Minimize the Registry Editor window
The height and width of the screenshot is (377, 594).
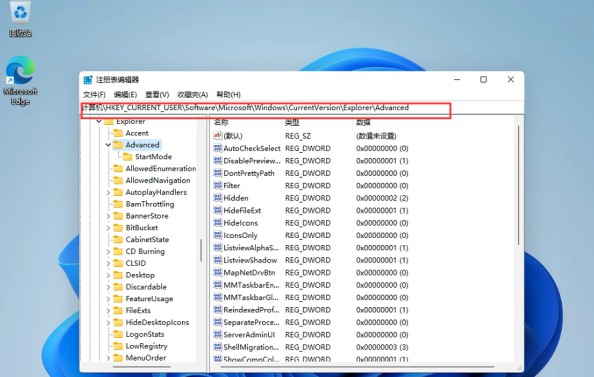[x=457, y=80]
